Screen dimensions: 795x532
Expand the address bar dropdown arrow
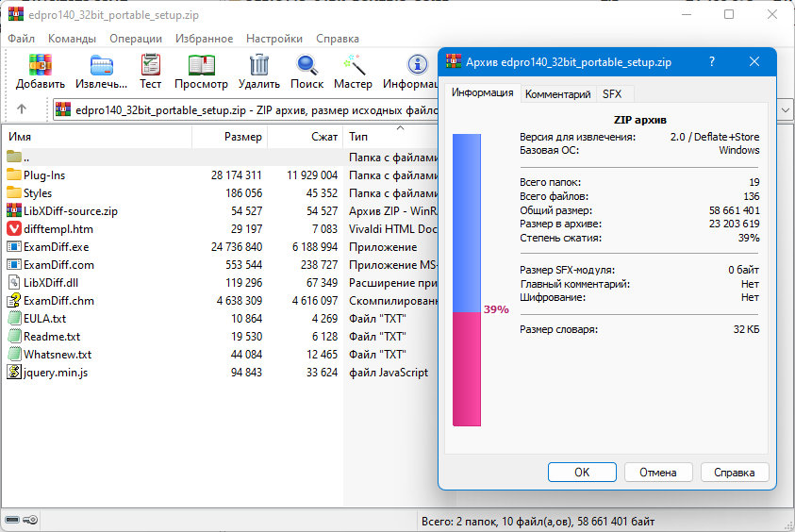[786, 109]
